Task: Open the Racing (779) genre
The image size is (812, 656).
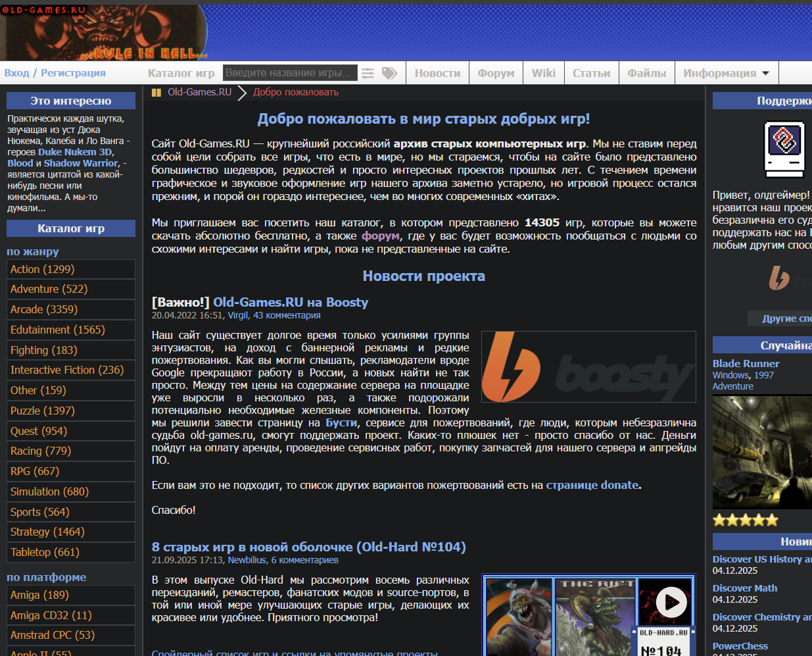Action: click(71, 451)
